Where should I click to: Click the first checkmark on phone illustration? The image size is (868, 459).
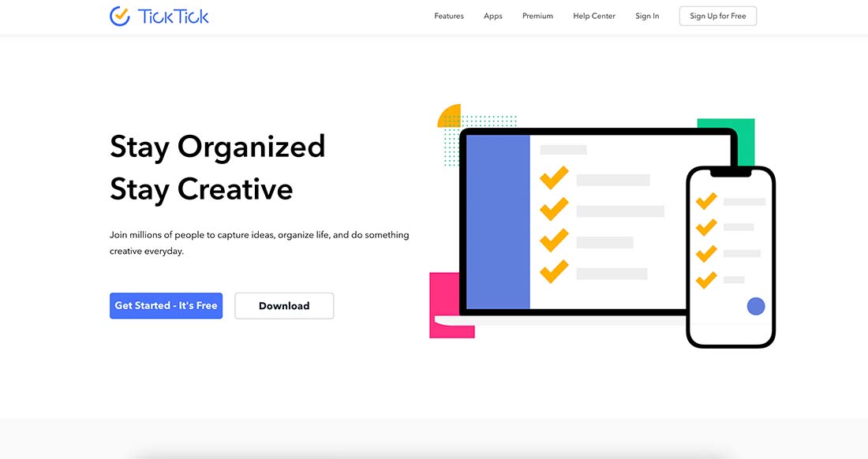pos(706,201)
